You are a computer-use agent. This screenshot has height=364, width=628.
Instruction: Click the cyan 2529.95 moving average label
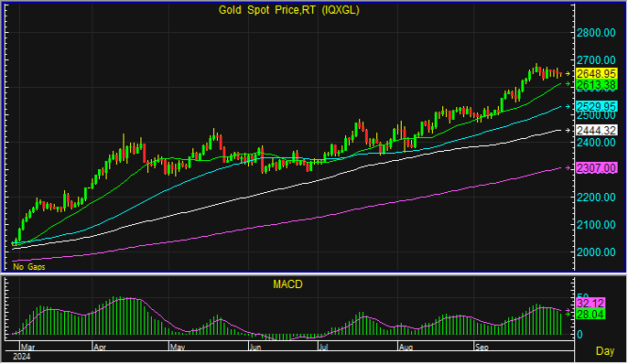click(596, 106)
